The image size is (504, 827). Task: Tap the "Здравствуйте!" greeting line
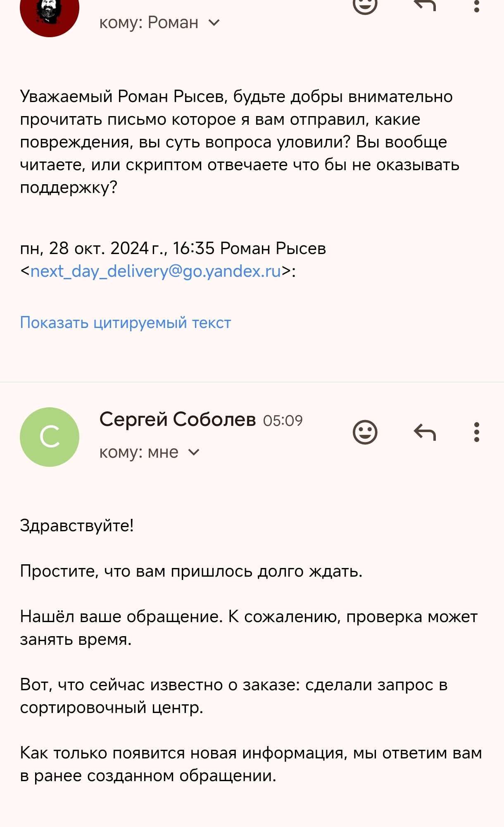tap(77, 526)
